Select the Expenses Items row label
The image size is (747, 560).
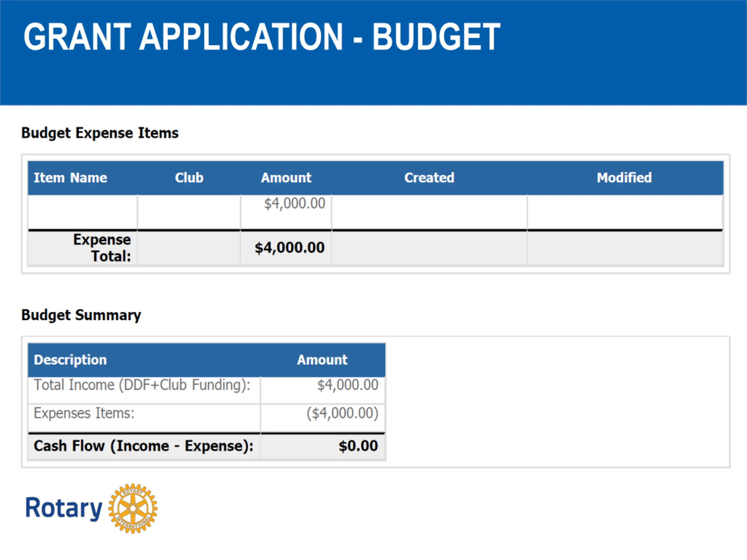click(x=84, y=413)
